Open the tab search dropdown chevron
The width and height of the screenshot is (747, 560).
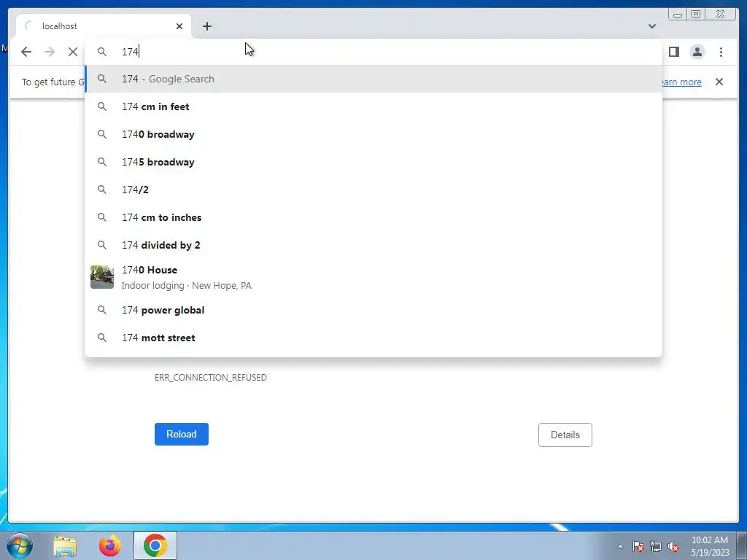[651, 26]
